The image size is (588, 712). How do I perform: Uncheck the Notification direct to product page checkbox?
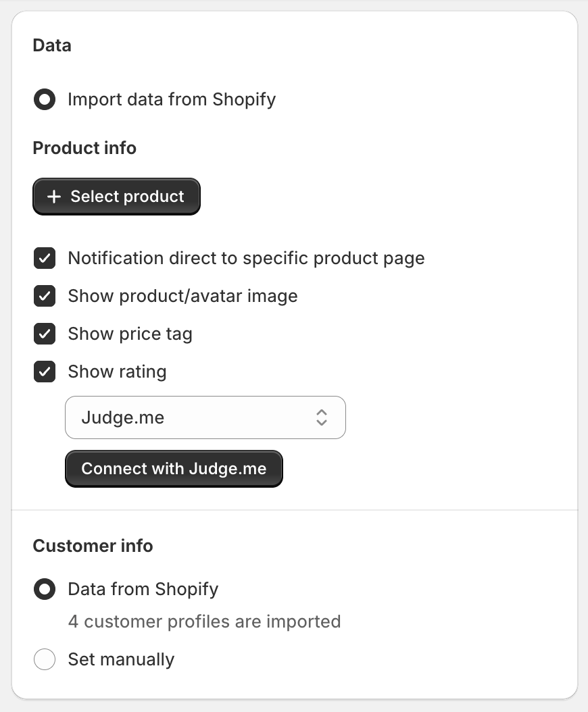pos(45,259)
